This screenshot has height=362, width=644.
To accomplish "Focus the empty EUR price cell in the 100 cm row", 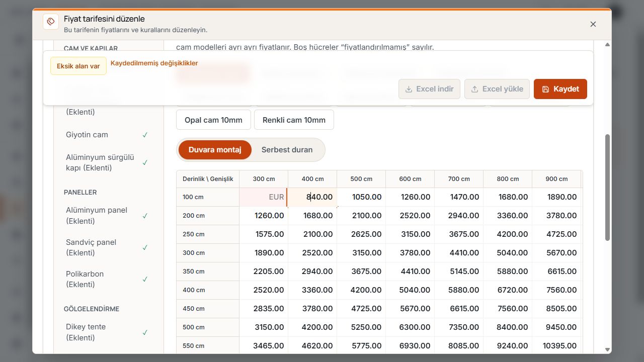I will 263,197.
